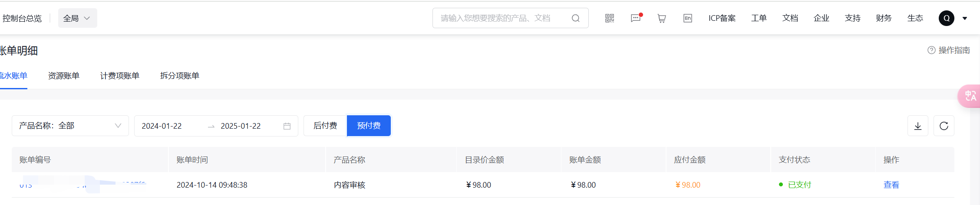Select the 后付费 billing mode
980x205 pixels.
(325, 126)
